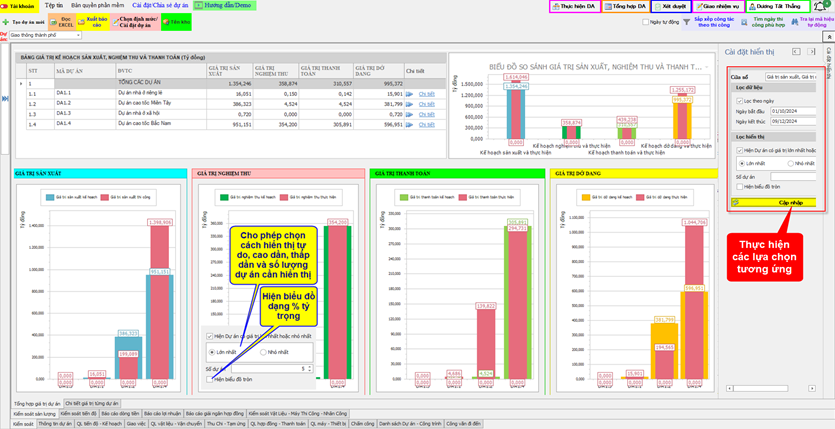The image size is (835, 429).
Task: Click the notification bell icon
Action: [x=816, y=6]
